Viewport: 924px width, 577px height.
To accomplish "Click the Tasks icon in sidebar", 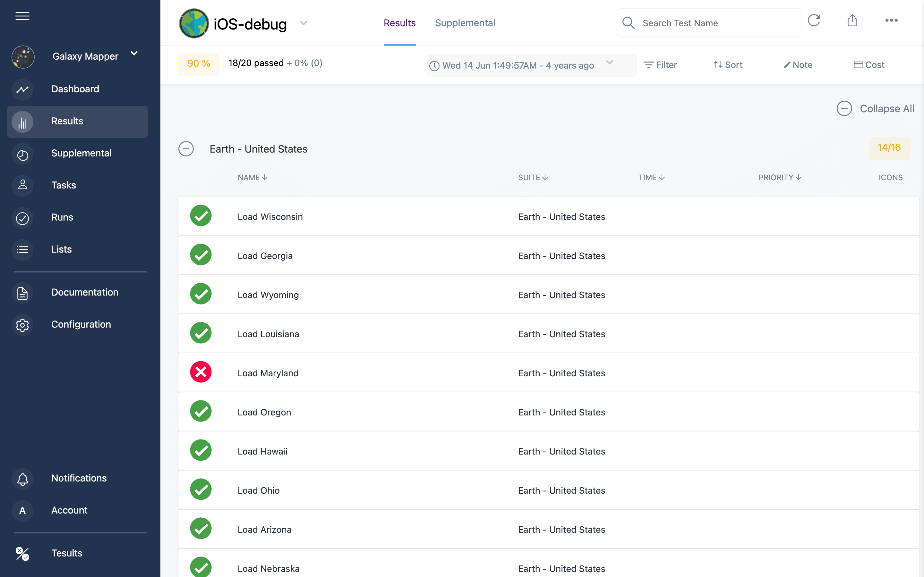I will 22,185.
